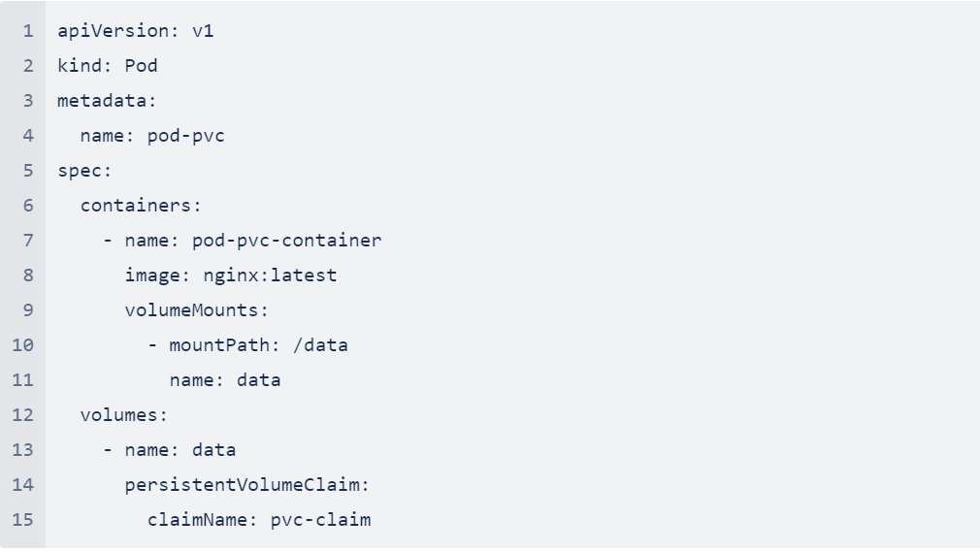Click data value on line 13

tap(213, 450)
